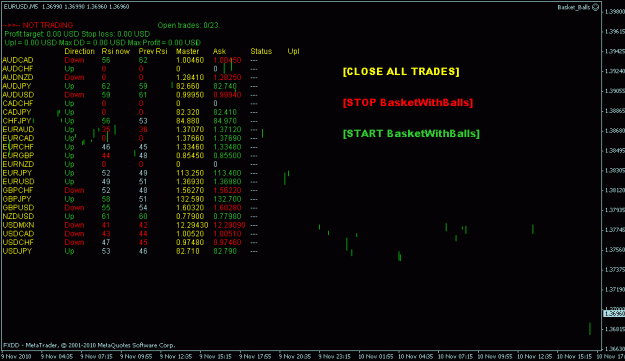Select the GBPJPY symbol label
The width and height of the screenshot is (625, 361).
point(17,199)
